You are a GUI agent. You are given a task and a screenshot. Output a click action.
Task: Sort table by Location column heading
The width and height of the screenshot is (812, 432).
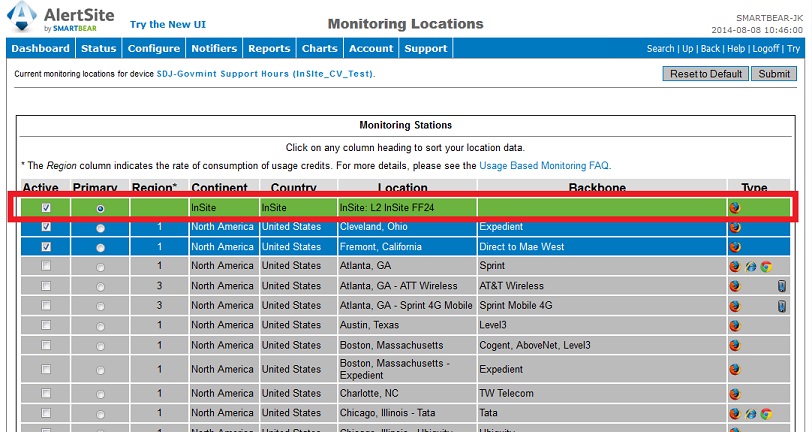tap(402, 188)
